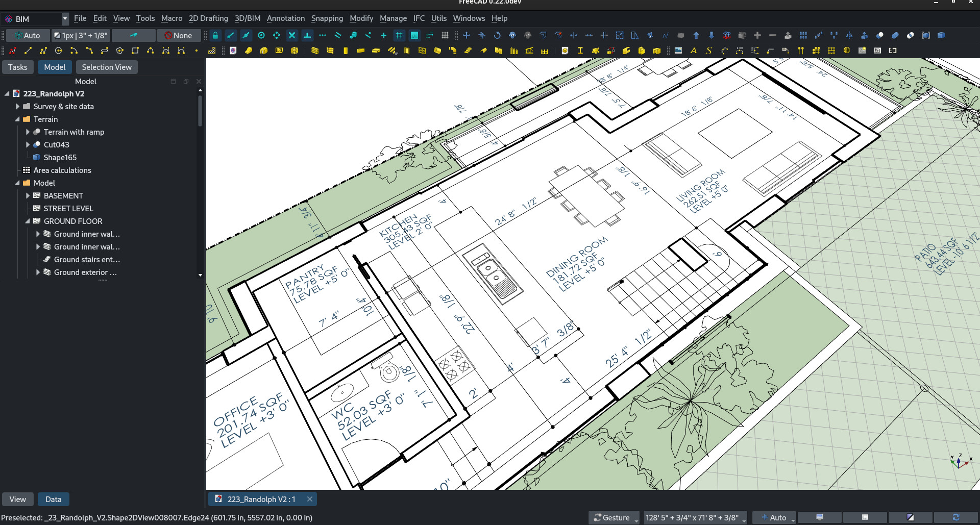980x525 pixels.
Task: Collapse the GROUND FLOOR group
Action: [x=29, y=221]
